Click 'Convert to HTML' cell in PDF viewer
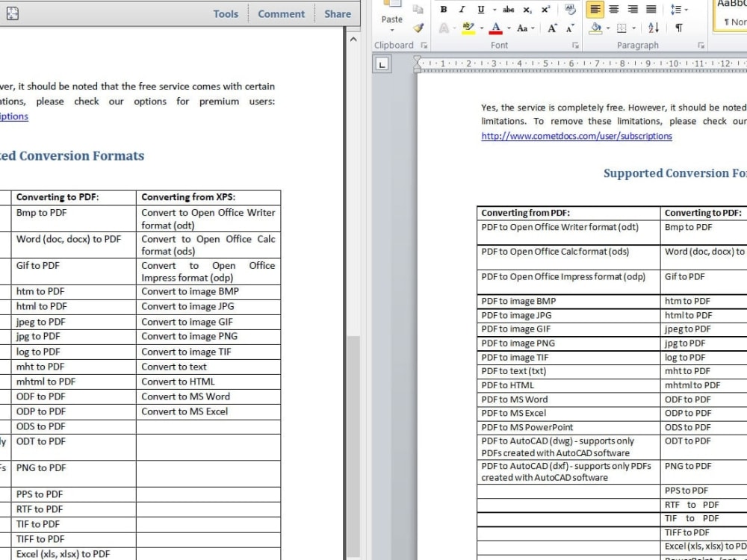Image resolution: width=747 pixels, height=560 pixels. click(208, 382)
